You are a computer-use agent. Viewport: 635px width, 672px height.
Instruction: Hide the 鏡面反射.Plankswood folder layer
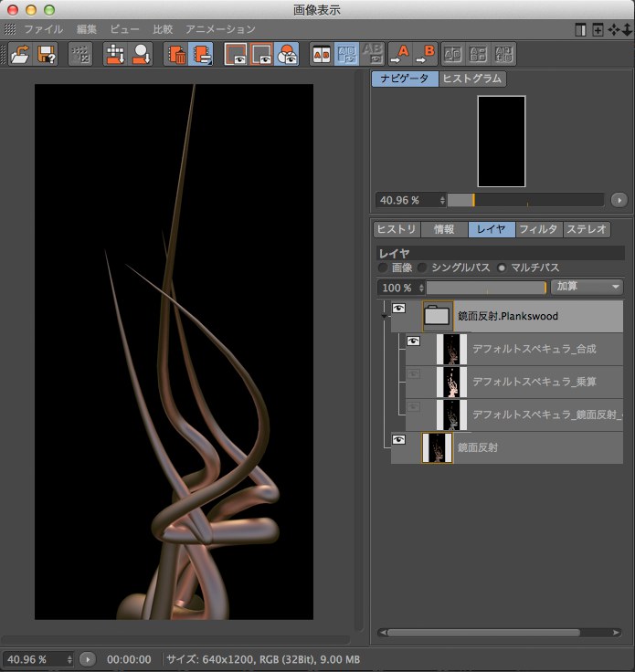coord(398,310)
